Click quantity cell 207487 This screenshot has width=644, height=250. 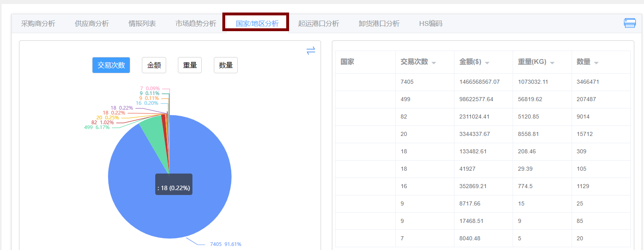[x=586, y=99]
